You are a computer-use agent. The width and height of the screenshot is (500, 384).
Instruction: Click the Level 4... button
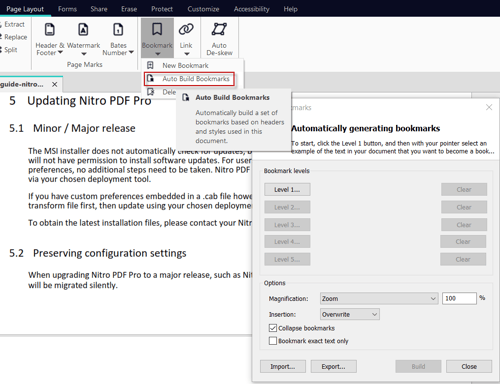click(x=287, y=241)
